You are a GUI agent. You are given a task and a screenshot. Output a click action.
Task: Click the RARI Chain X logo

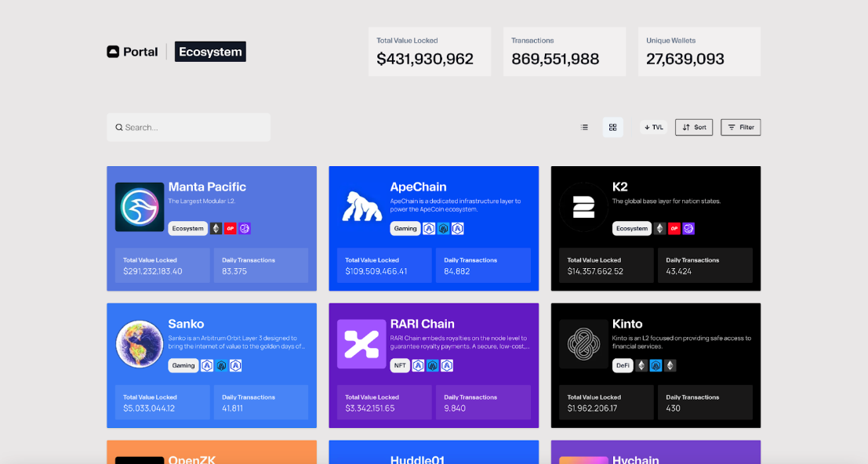(361, 344)
